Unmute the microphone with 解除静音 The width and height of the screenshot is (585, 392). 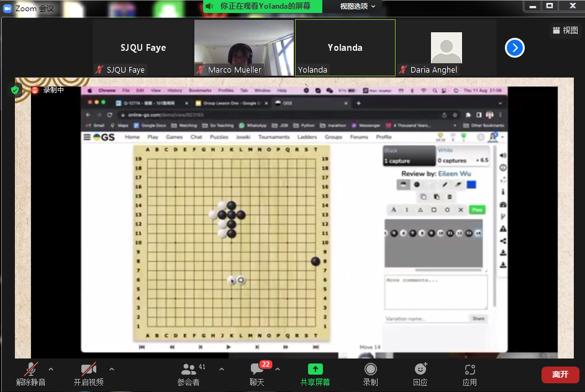(31, 374)
